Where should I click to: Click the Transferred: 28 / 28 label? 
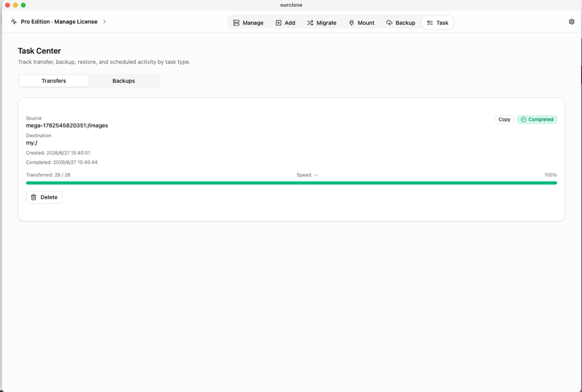pos(48,175)
